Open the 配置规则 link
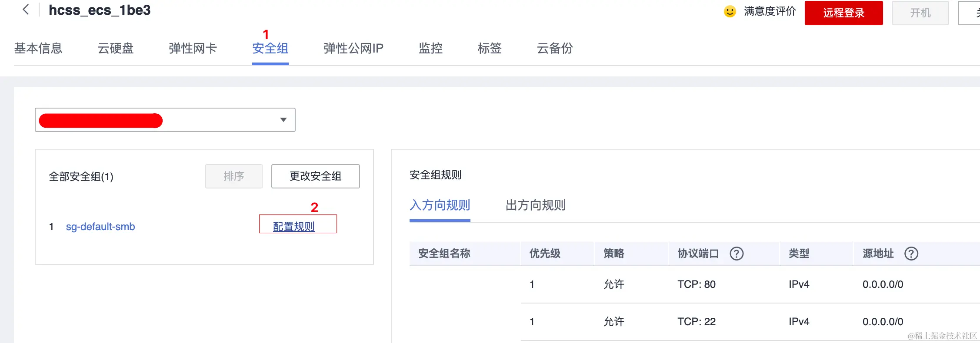 [x=294, y=227]
